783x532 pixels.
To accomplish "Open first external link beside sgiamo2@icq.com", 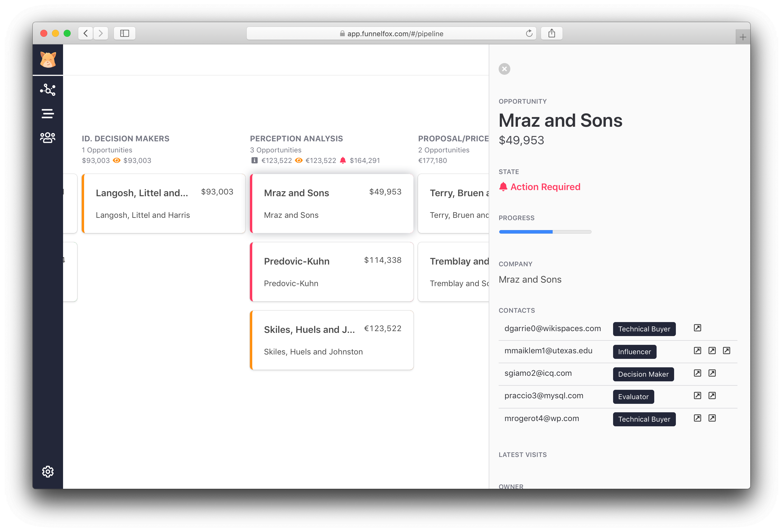I will 697,373.
